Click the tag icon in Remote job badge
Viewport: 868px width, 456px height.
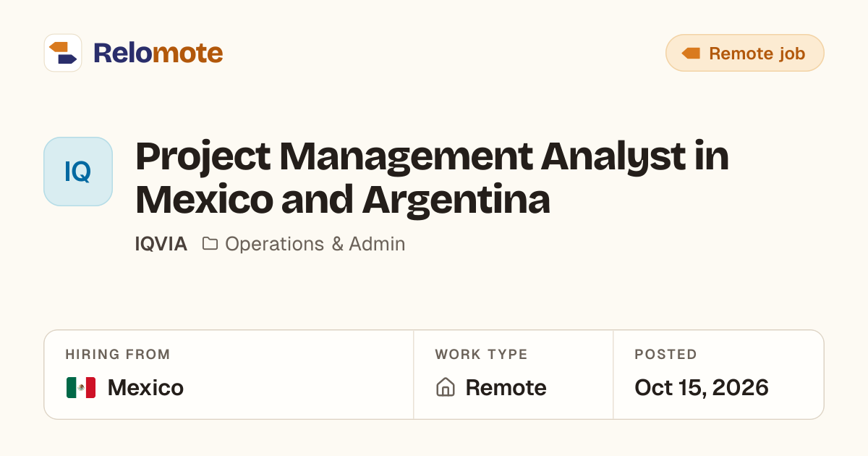(691, 54)
